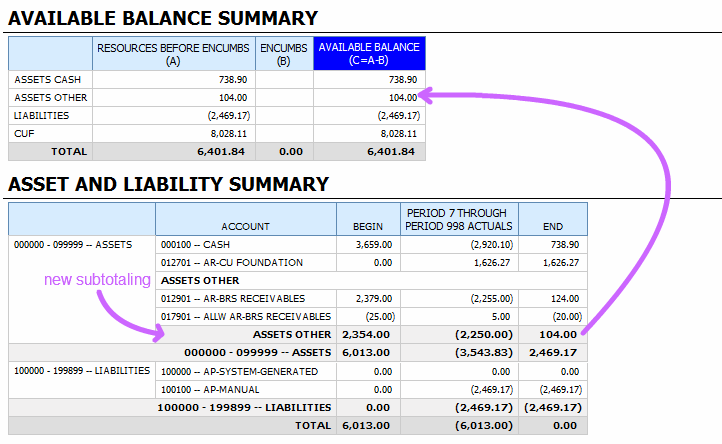
Task: Select the first-column ASSETS OTHER label in the Available Balance table
Action: (x=51, y=98)
